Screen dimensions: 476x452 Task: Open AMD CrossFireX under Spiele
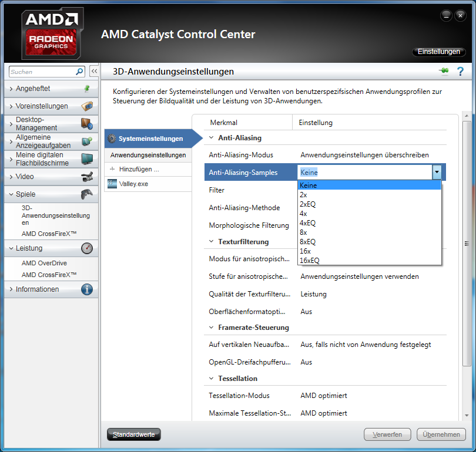(49, 234)
